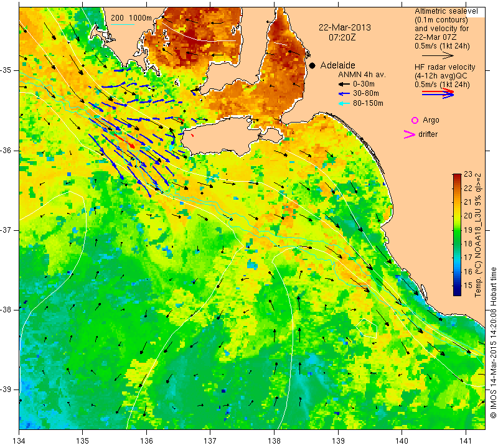Image resolution: width=498 pixels, height=448 pixels.
Task: Click the longitude axis label 134
Action: [x=19, y=441]
